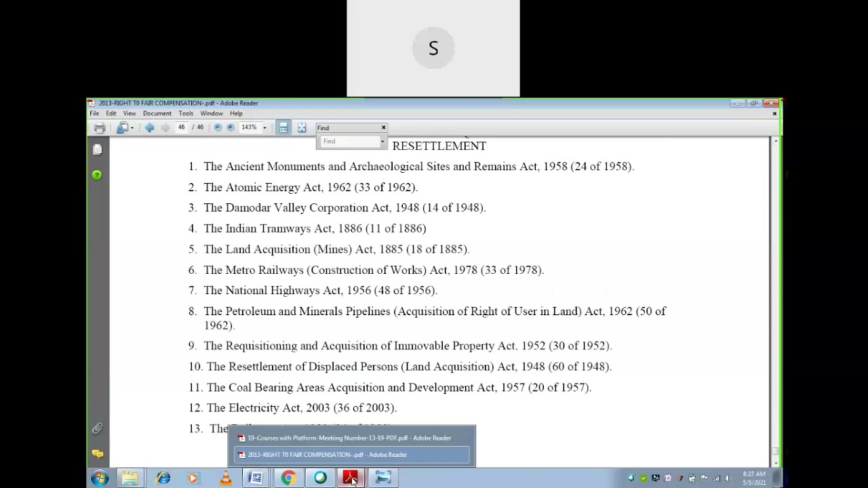Screen dimensions: 868x488
Task: Click 'The Damodar Valley Corporation Act, 1948' line
Action: [x=344, y=208]
